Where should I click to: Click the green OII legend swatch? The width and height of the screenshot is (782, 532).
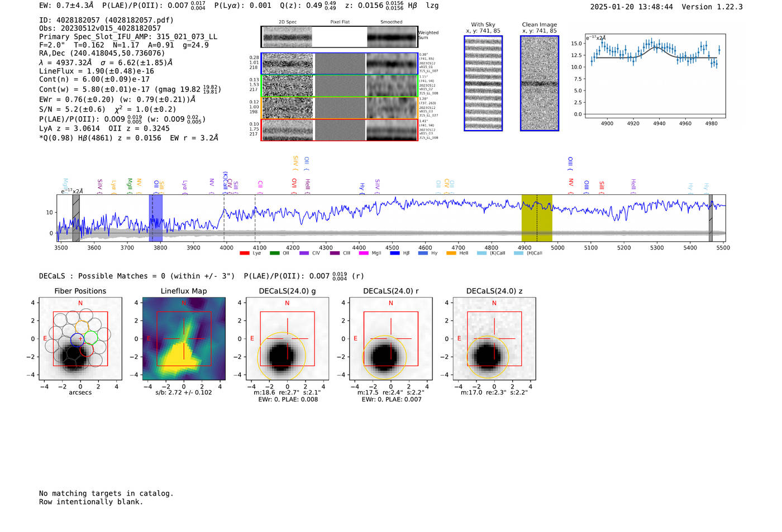(x=274, y=253)
